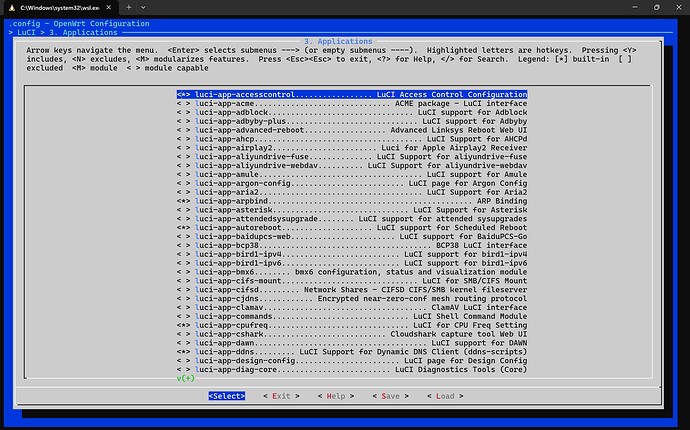Select the luci-app-bmx6 entry

tap(352, 272)
